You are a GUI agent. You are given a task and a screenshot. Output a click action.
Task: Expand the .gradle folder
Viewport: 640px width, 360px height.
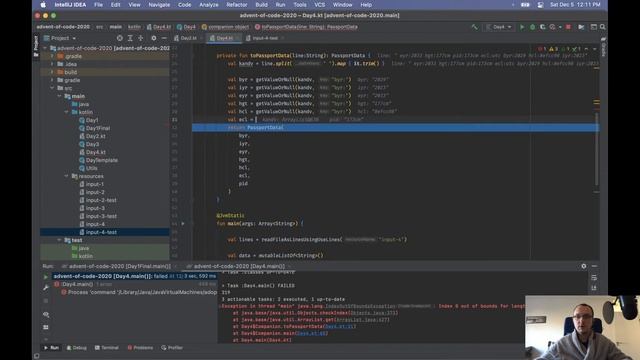(x=52, y=56)
